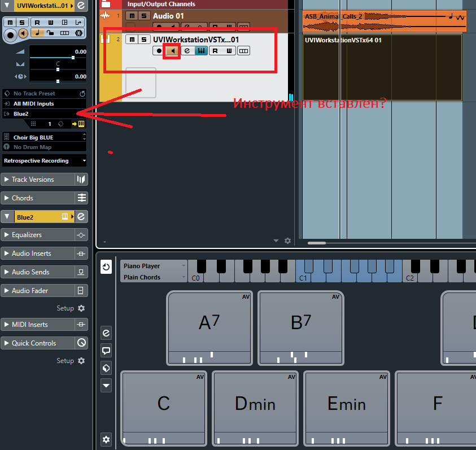476x450 pixels.
Task: Click the MIDI Inserts bypass icon
Action: (81, 325)
